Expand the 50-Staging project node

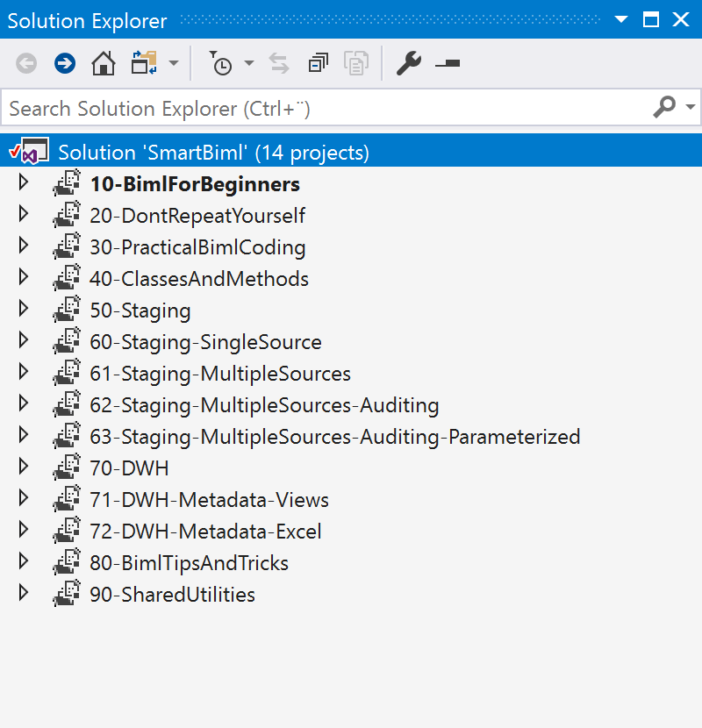[24, 310]
